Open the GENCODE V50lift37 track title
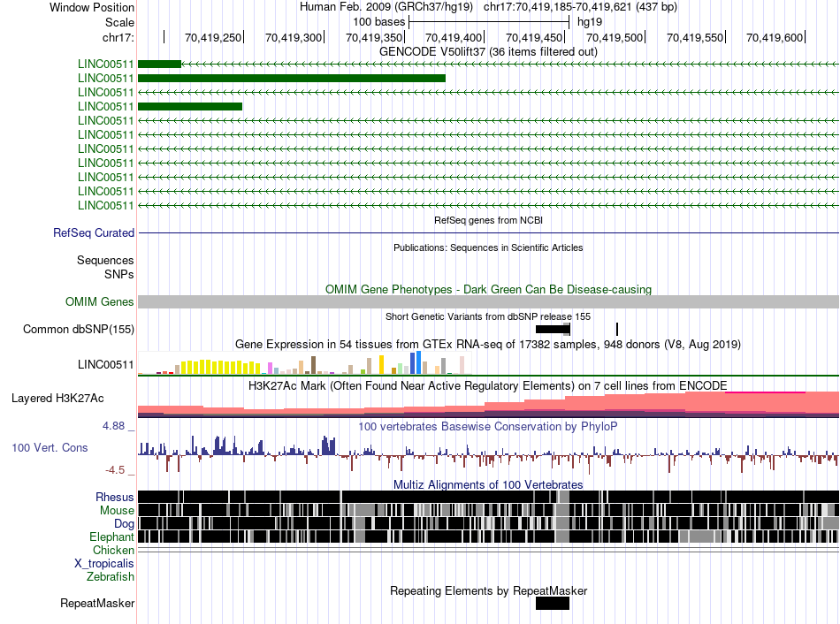The image size is (840, 624). [488, 51]
